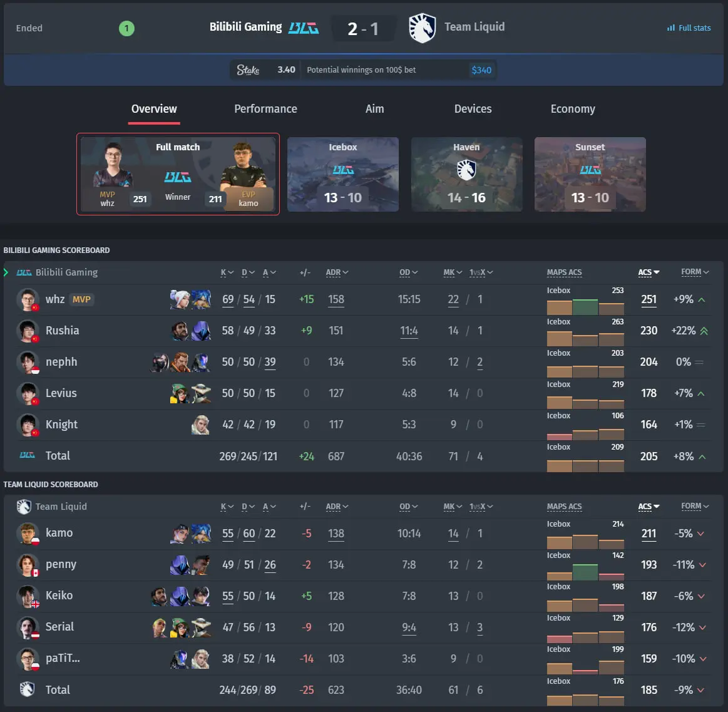Click BLG logo in Bilibili scoreboard header
The image size is (728, 712).
(x=24, y=272)
